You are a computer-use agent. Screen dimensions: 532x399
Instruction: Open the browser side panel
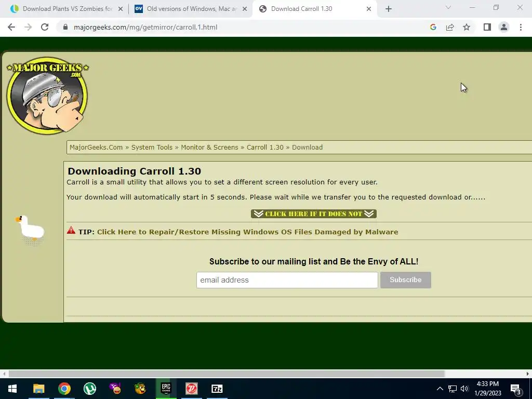[487, 27]
